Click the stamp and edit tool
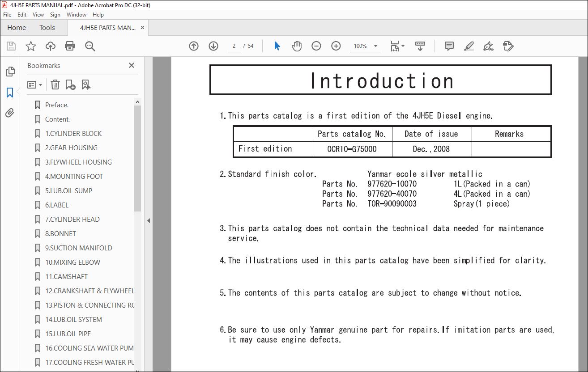The width and height of the screenshot is (588, 372). (508, 46)
